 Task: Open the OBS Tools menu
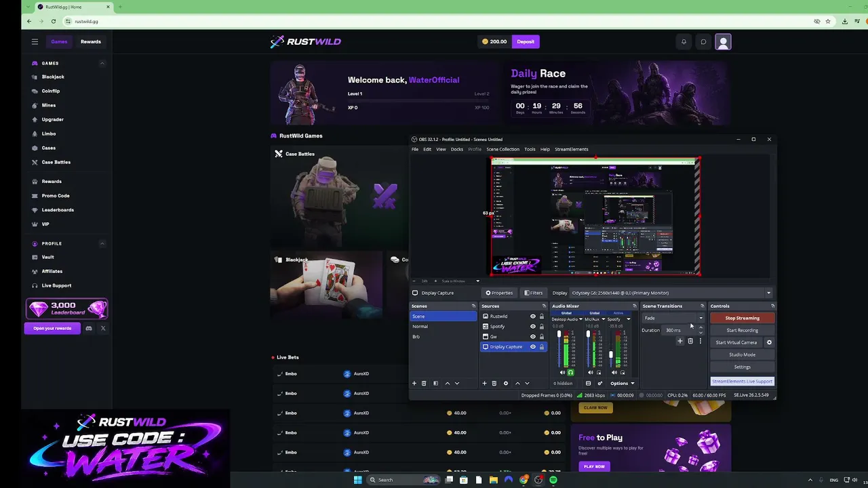[x=530, y=149]
